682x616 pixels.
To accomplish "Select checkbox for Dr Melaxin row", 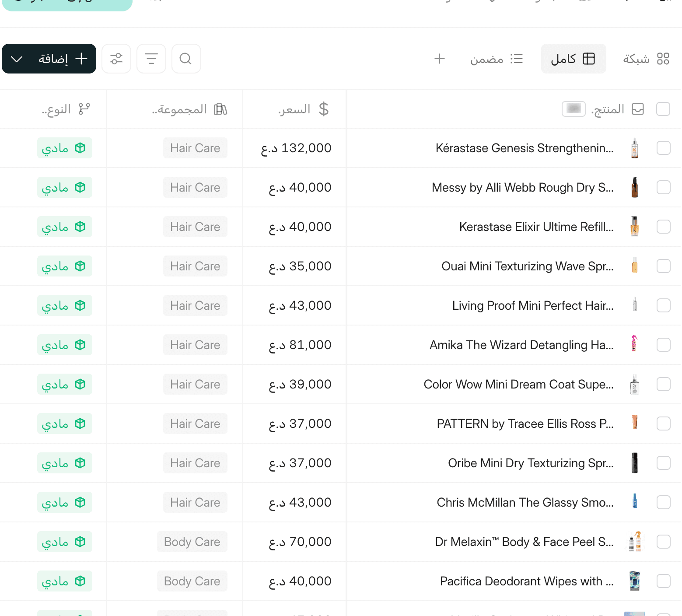I will 663,542.
